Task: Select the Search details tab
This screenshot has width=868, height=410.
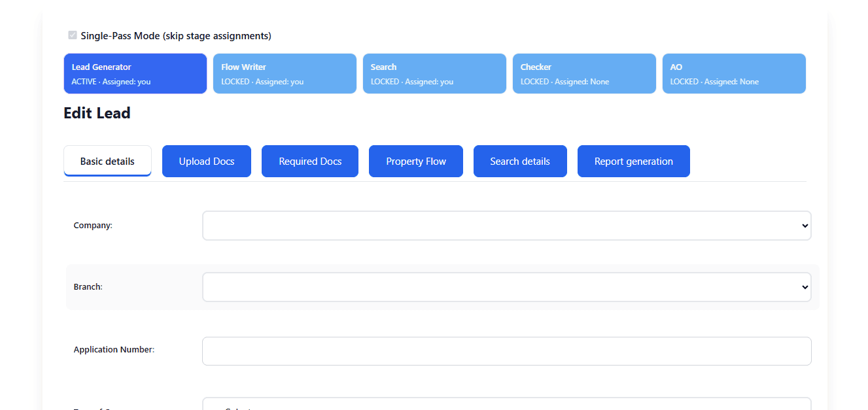Action: (x=520, y=161)
